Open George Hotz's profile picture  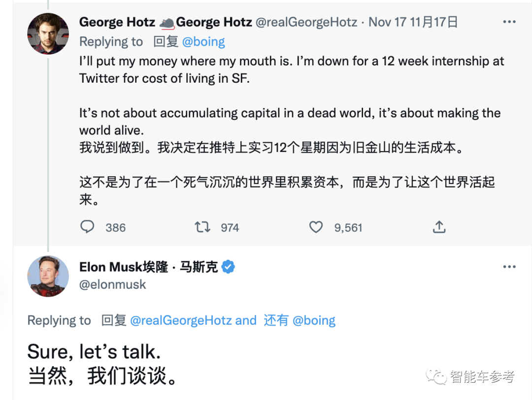pos(48,33)
